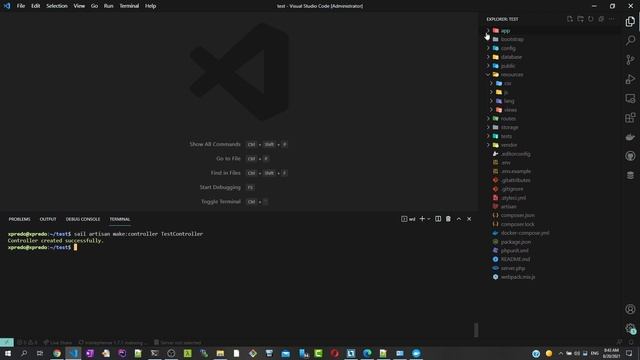640x360 pixels.
Task: Open the terminal launch profile dropdown arrow
Action: point(429,219)
